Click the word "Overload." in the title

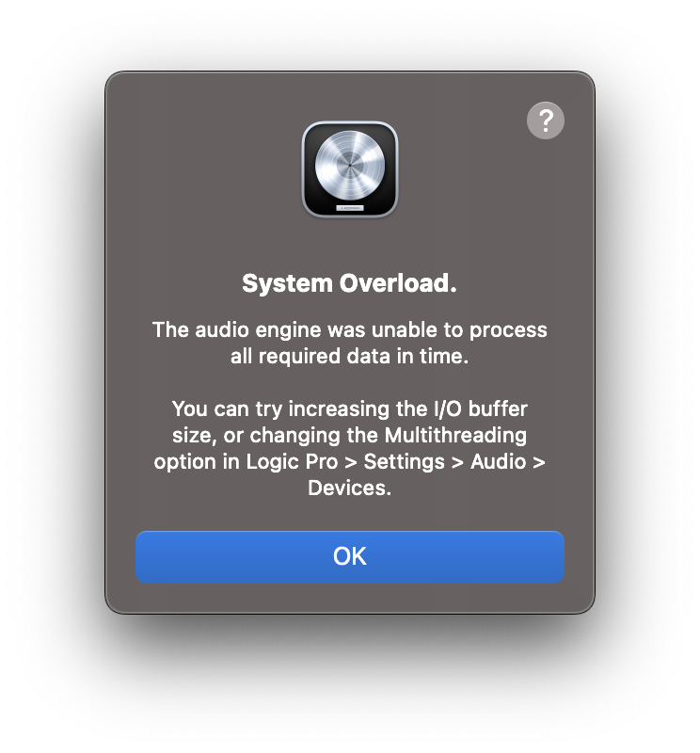tap(399, 283)
